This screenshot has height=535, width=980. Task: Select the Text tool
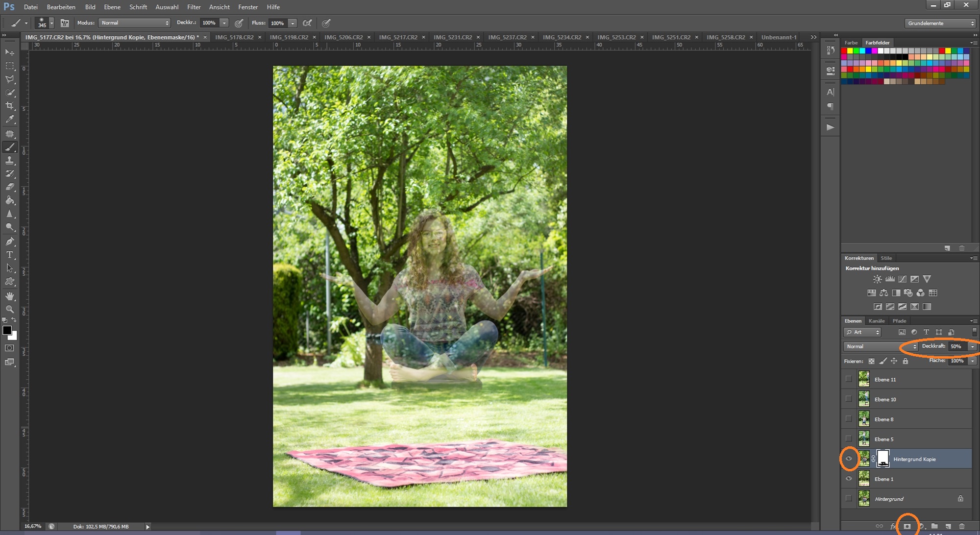[10, 255]
